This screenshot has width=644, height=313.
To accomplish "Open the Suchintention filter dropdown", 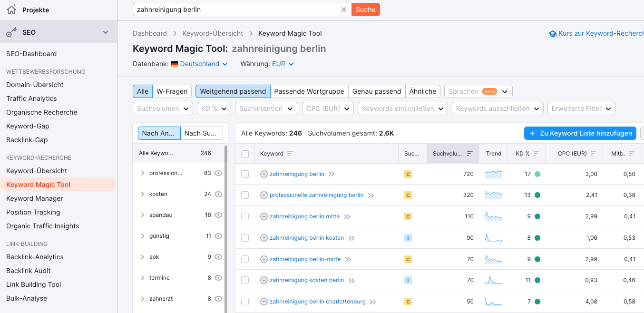I will [x=266, y=108].
